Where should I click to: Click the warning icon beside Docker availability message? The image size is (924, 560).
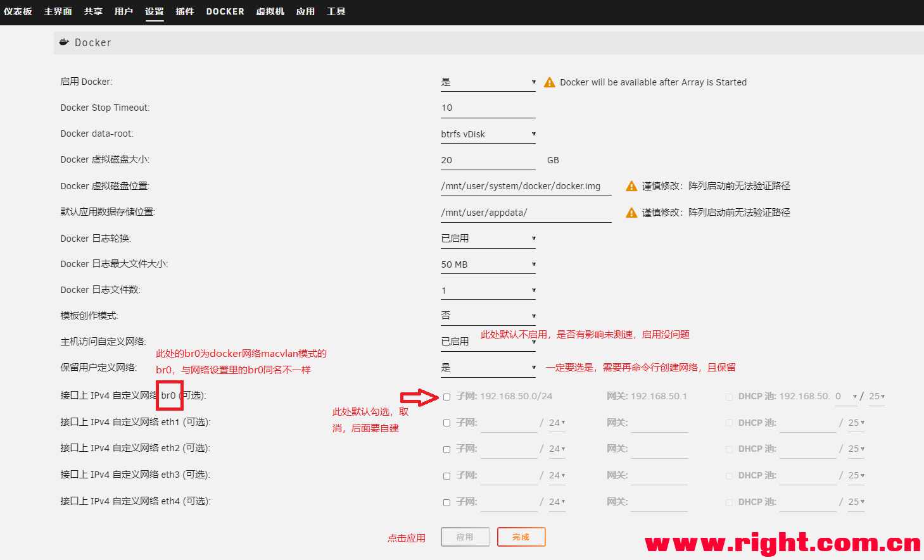click(550, 82)
